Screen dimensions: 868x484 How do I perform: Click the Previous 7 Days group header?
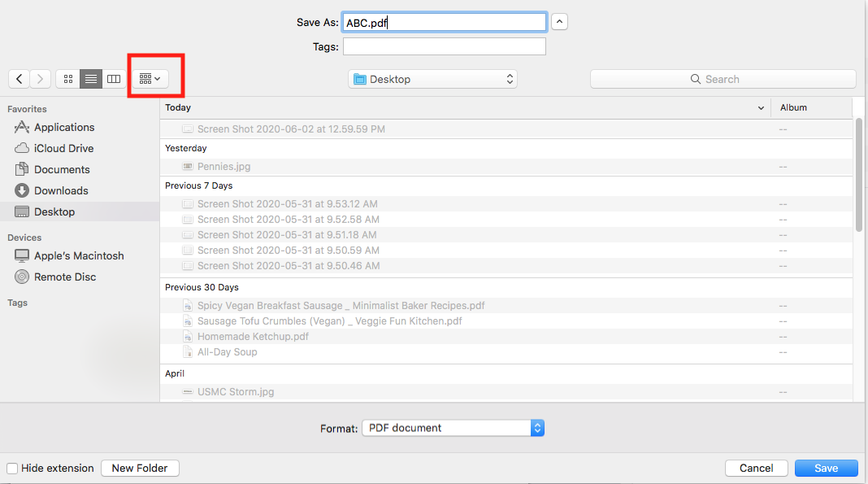pos(199,185)
